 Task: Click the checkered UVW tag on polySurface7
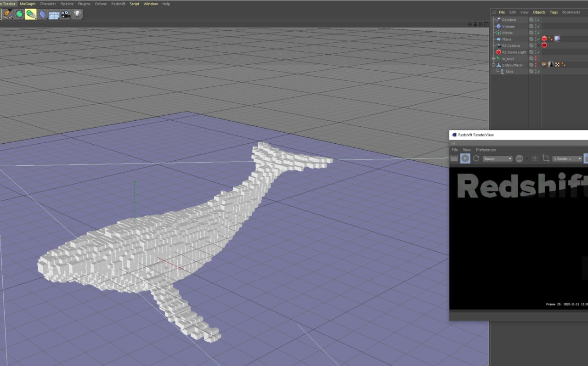click(x=557, y=64)
